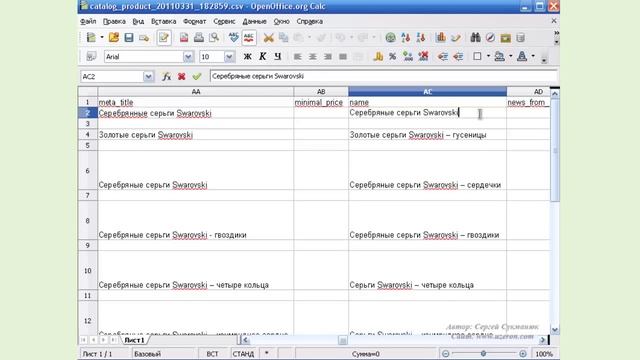Add decimal place icon
This screenshot has height=360, width=640.
pos(408,56)
